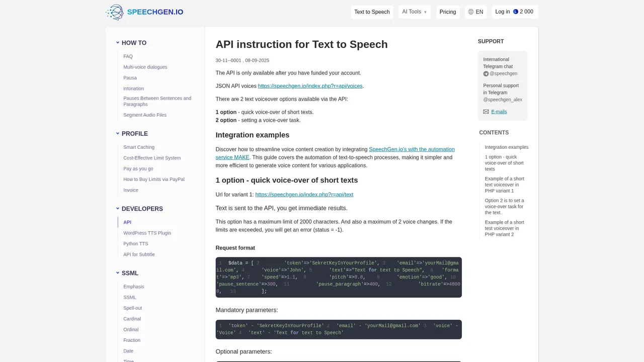The width and height of the screenshot is (644, 362).
Task: Open WordPress TTS Plugin page
Action: pyautogui.click(x=147, y=233)
